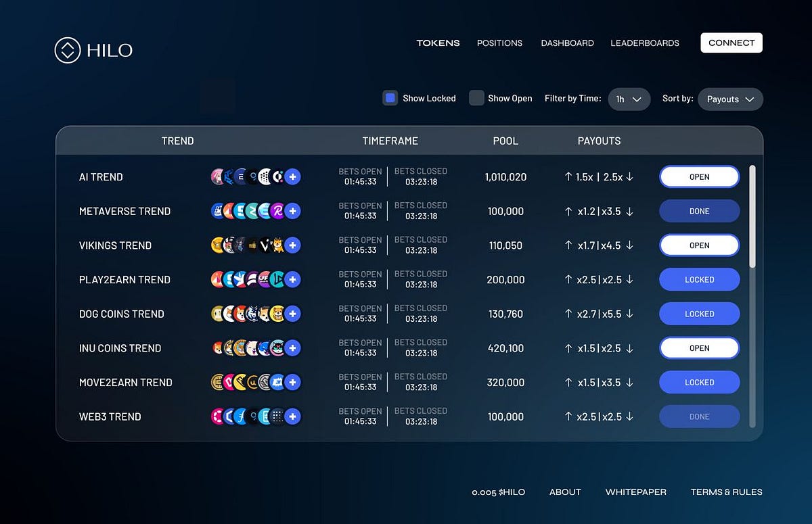Click the plus icon on the AI TREND row
The image size is (812, 524).
click(292, 176)
